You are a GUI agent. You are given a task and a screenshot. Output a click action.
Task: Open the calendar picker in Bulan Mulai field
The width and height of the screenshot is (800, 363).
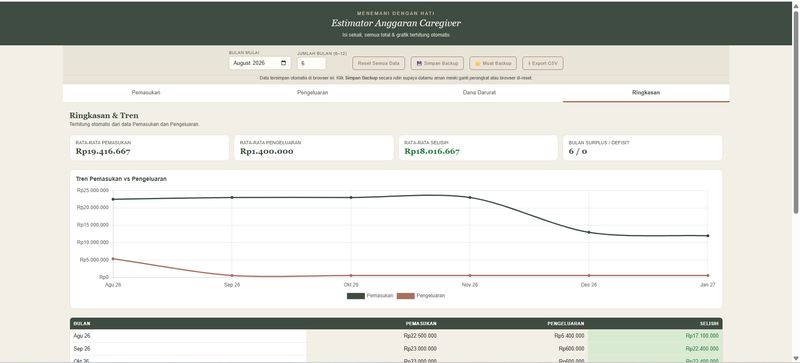click(x=284, y=63)
